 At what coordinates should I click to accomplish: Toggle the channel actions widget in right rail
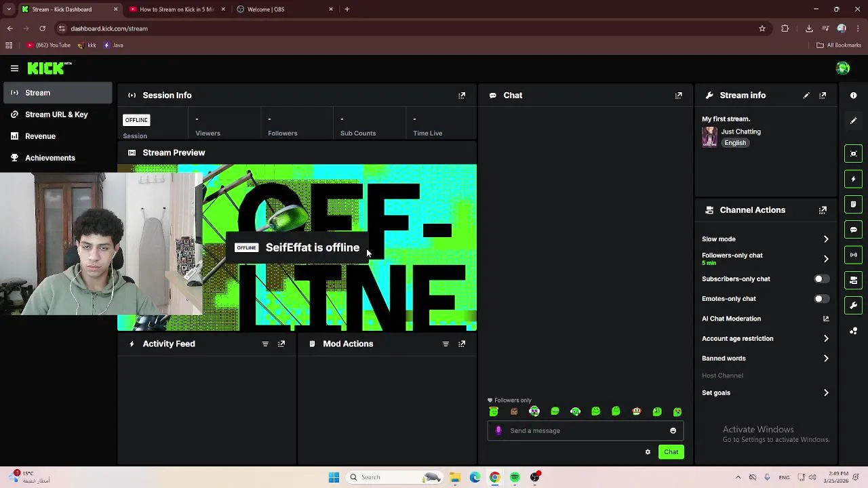coord(854,280)
